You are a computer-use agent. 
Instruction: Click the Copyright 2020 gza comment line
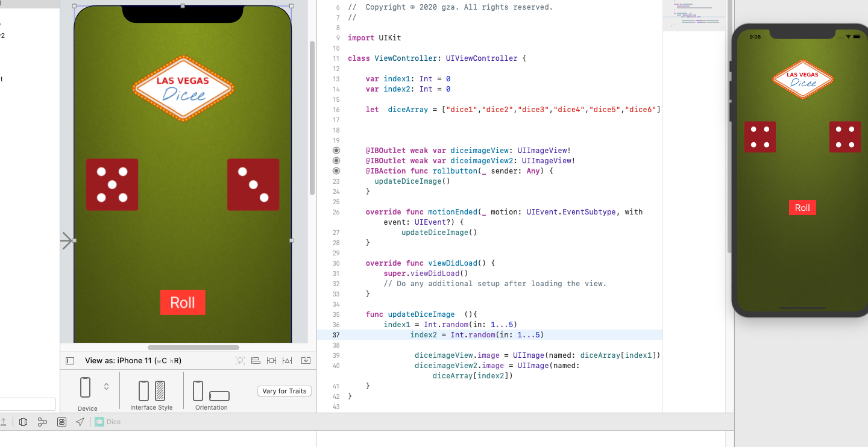click(x=450, y=7)
